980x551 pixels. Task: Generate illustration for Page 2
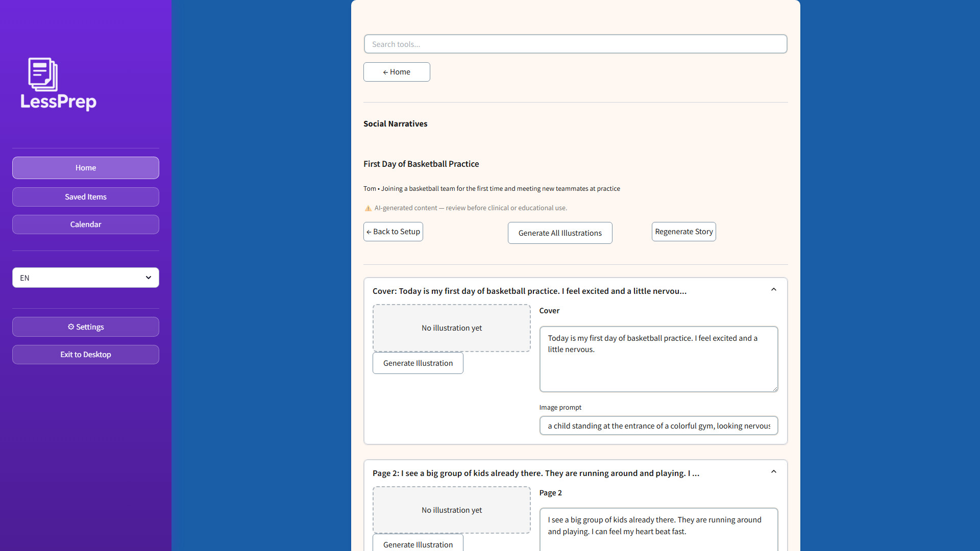[x=418, y=543]
